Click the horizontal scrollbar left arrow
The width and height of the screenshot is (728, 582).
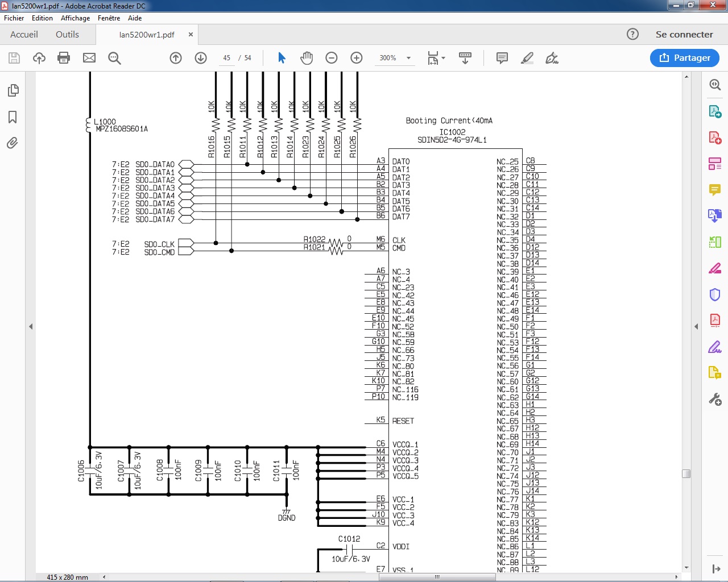[x=104, y=577]
